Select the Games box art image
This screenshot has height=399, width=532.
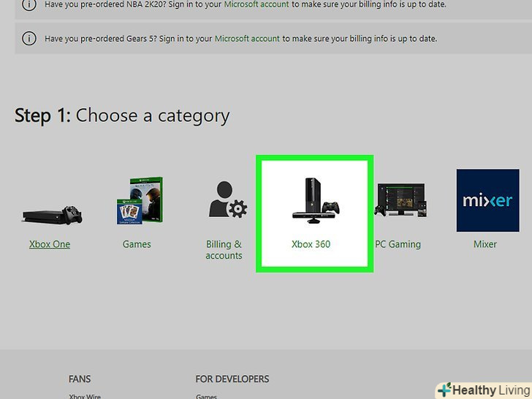click(x=140, y=200)
